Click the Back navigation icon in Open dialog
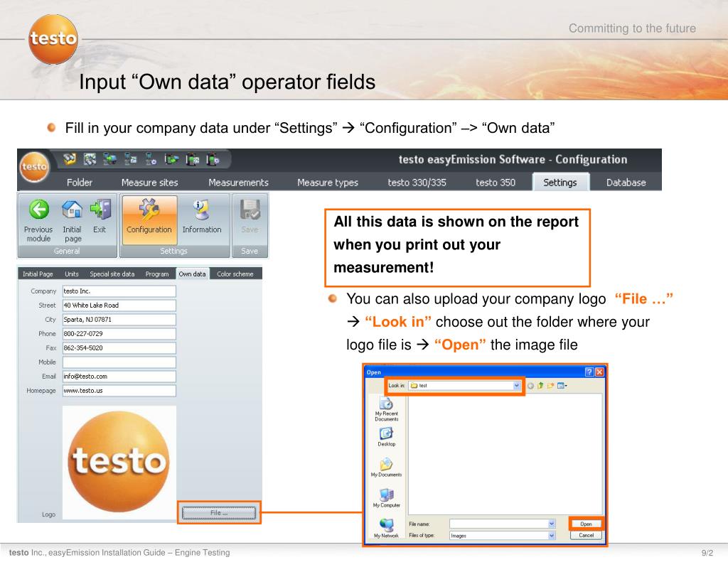Viewport: 728px width, 562px height. 530,386
